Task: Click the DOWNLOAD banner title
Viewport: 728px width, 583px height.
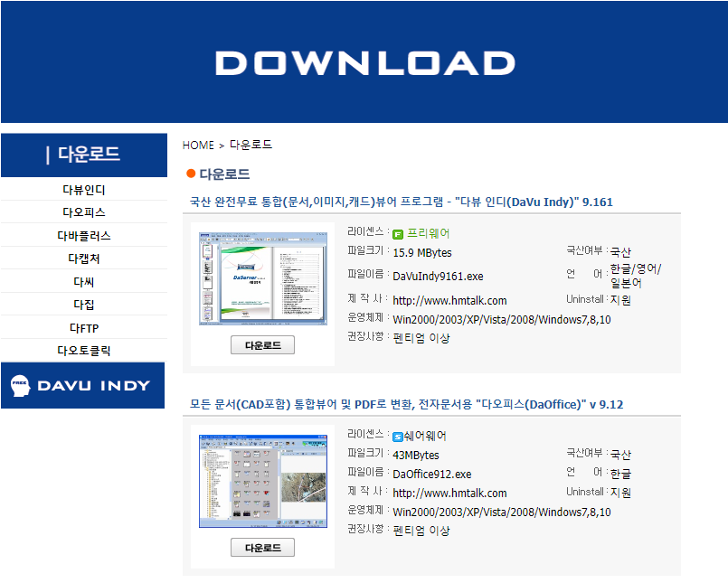Action: pos(365,63)
